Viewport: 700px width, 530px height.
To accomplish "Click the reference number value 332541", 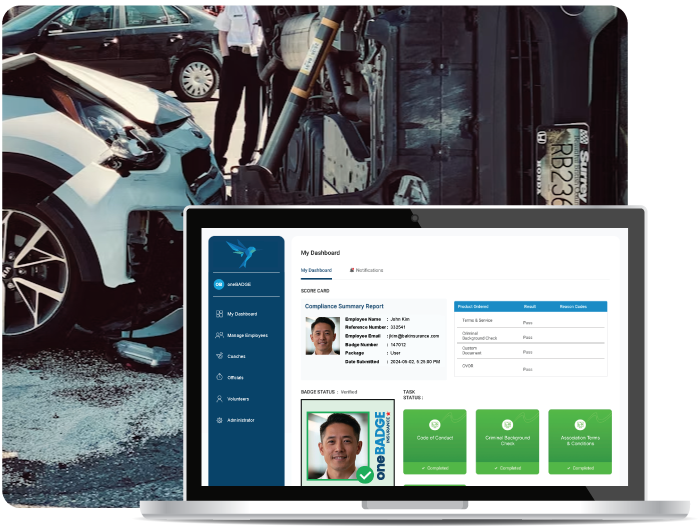I will pos(398,327).
